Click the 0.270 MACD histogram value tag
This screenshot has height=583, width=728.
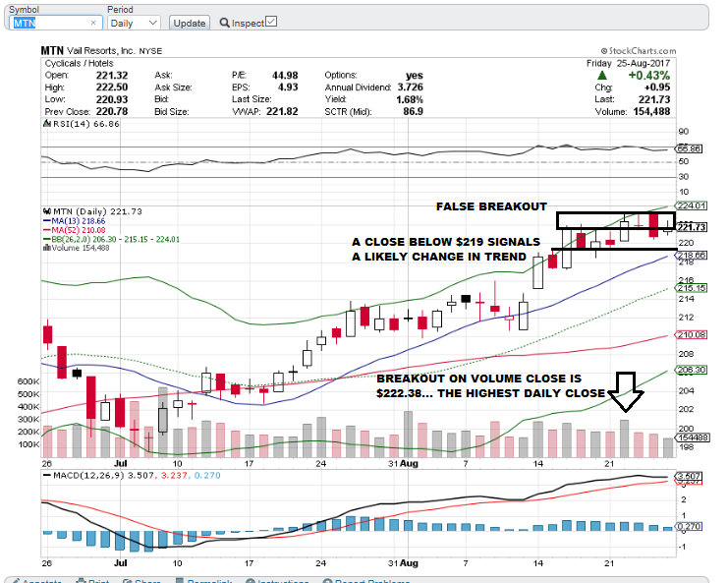(689, 526)
